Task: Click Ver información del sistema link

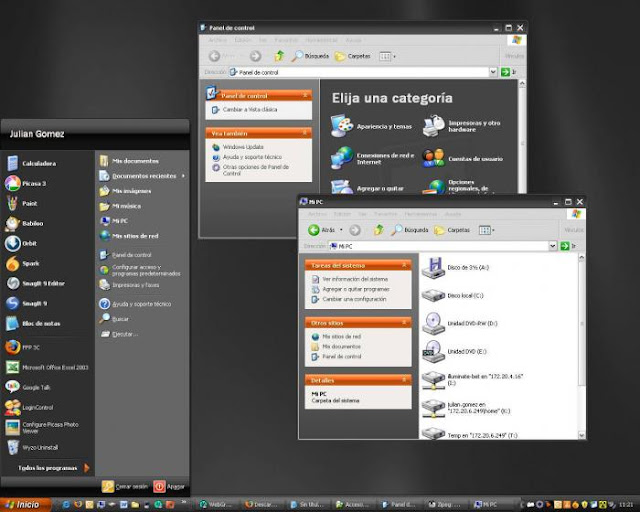Action: pyautogui.click(x=355, y=279)
